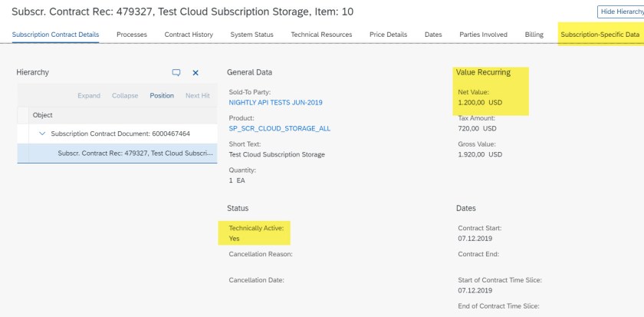Screen dimensions: 644x317
Task: Switch to the Dates tab
Action: 435,35
